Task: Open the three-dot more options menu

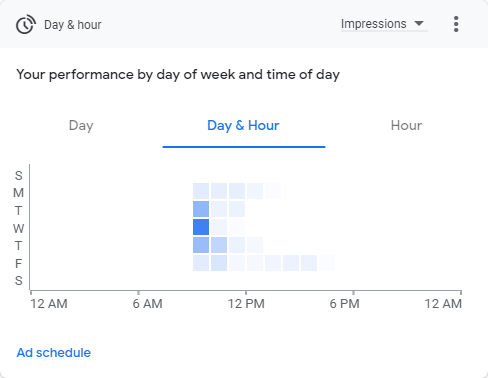Action: click(x=456, y=24)
